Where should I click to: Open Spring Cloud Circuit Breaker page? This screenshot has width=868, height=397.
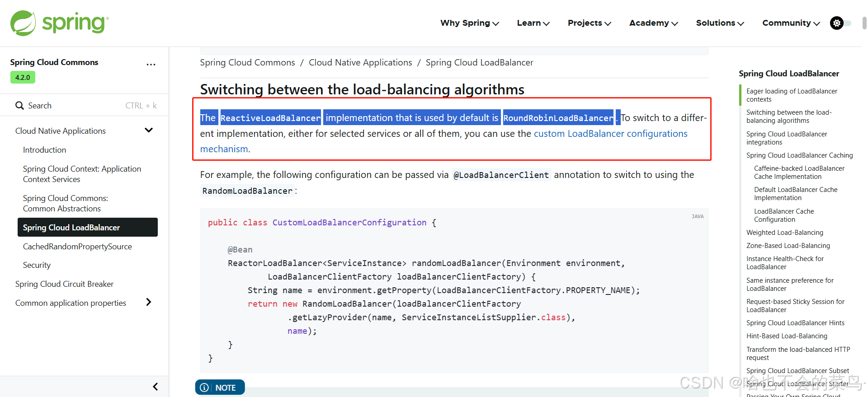64,284
